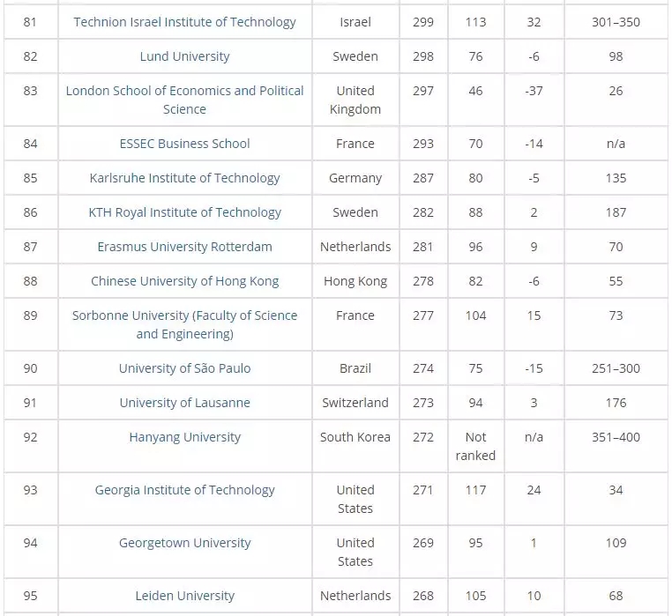This screenshot has height=616, width=672.
Task: Open Erasmus University Rotterdam link
Action: tap(184, 247)
